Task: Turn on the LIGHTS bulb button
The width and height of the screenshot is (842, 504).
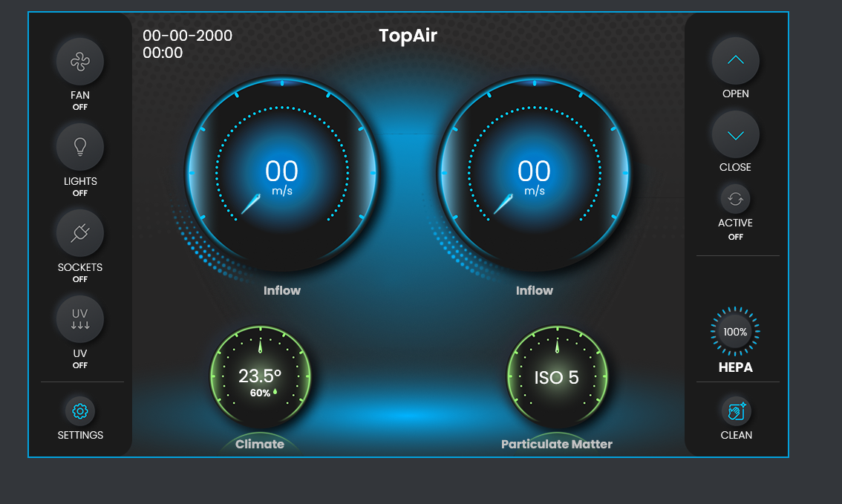Action: tap(80, 147)
